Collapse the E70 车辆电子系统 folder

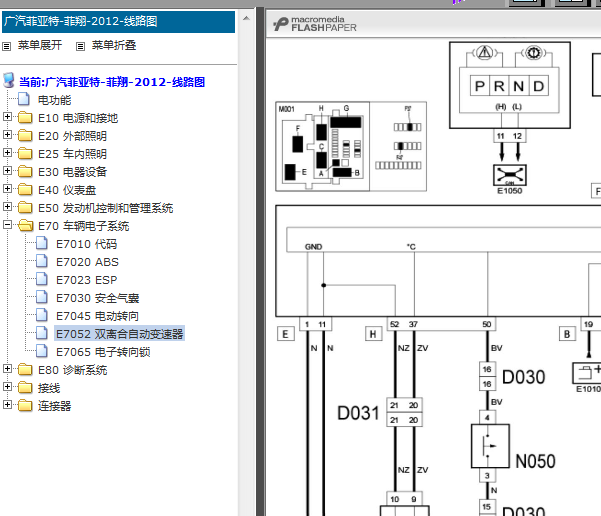[7, 225]
